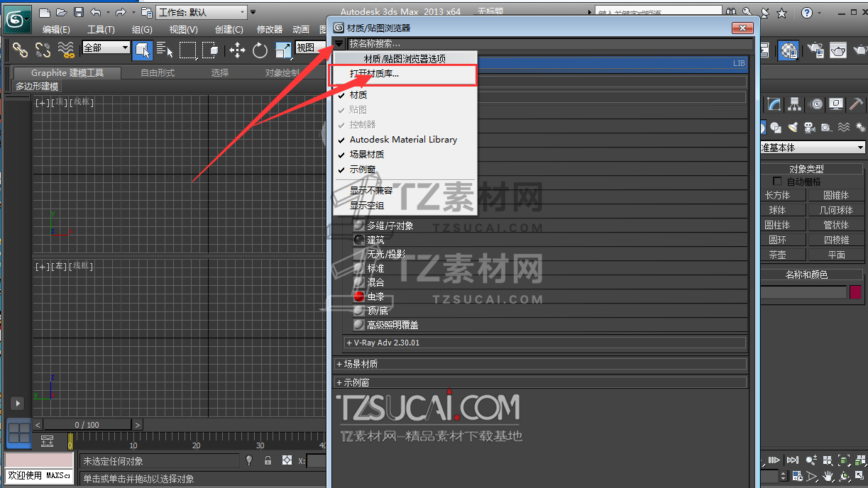The width and height of the screenshot is (868, 488).
Task: Save the scene using floppy disk icon
Action: point(79,12)
